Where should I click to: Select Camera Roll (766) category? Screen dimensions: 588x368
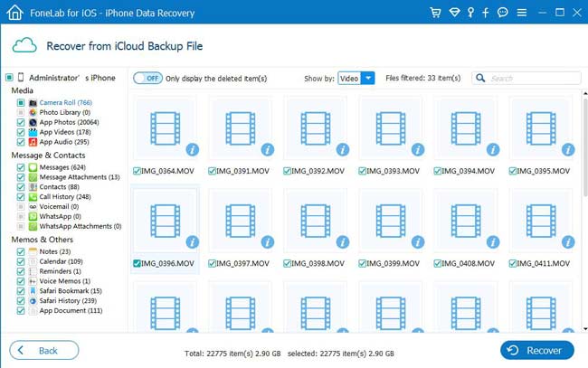click(66, 102)
